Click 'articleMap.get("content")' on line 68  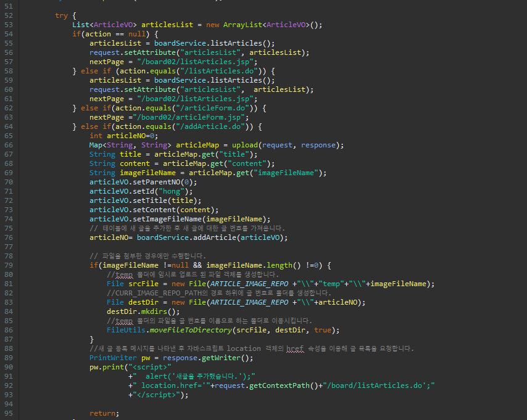[x=217, y=163]
